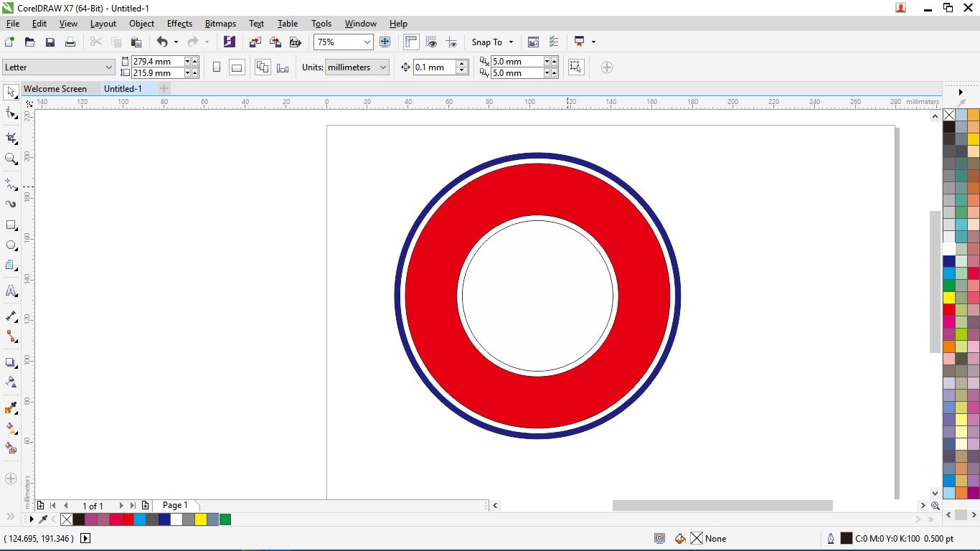Expand the Letter page size dropdown
The height and width of the screenshot is (551, 980).
pos(109,67)
